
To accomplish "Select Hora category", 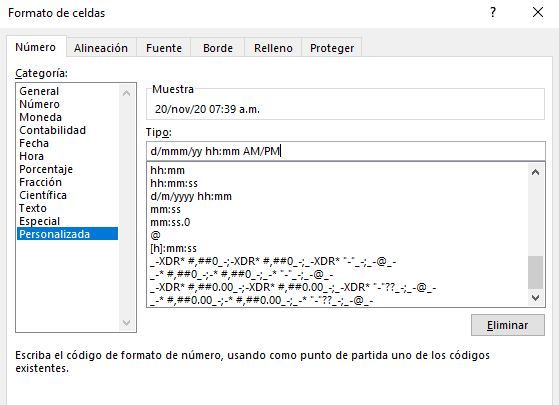I will pos(67,156).
